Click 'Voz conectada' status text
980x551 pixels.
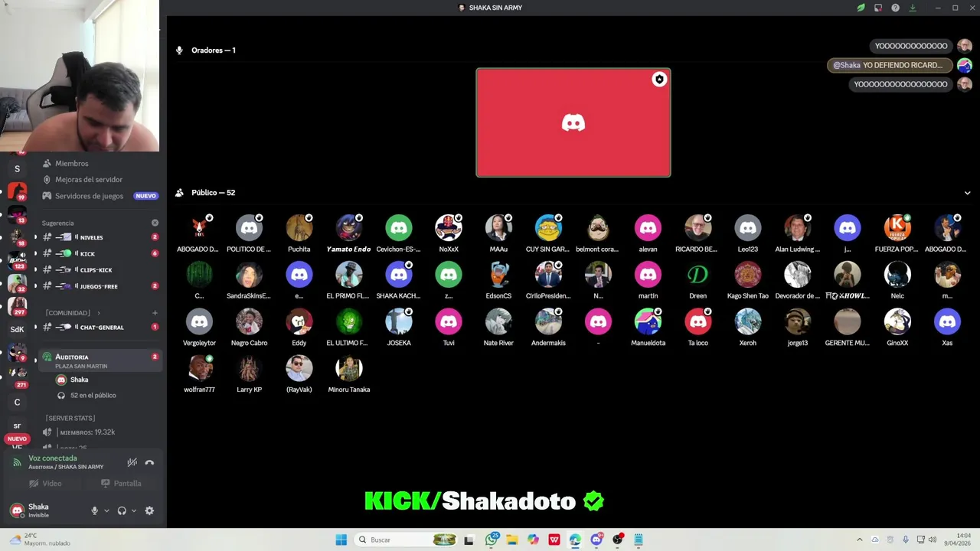pyautogui.click(x=53, y=458)
